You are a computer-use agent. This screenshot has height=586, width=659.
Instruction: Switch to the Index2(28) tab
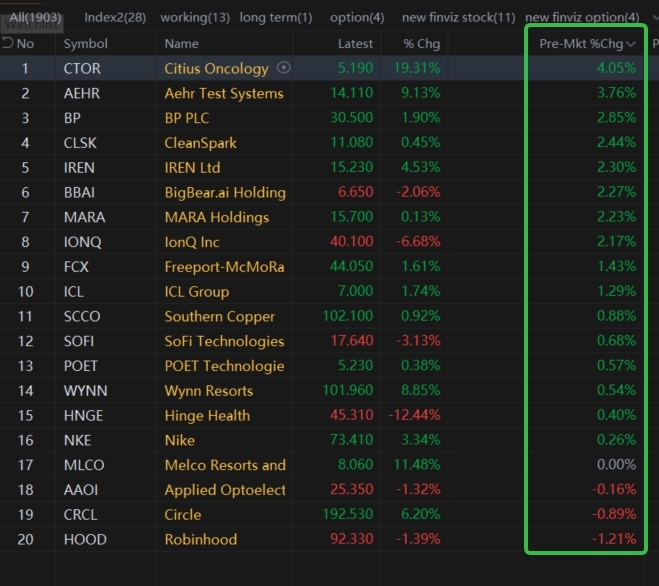tap(115, 17)
